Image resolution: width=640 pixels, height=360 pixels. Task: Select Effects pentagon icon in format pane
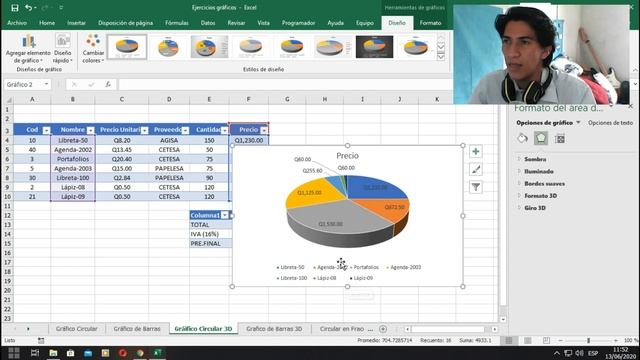click(x=541, y=138)
